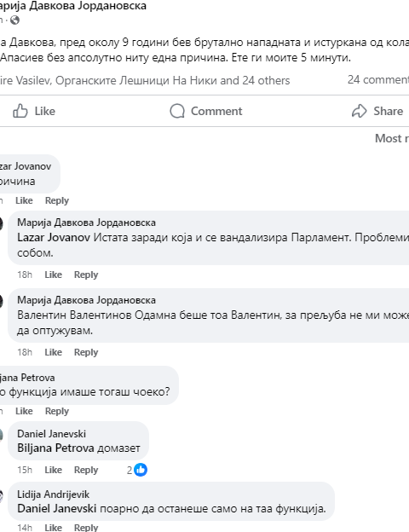
Task: Open the Biljana Petrova mention in Daniel's reply
Action: point(55,448)
